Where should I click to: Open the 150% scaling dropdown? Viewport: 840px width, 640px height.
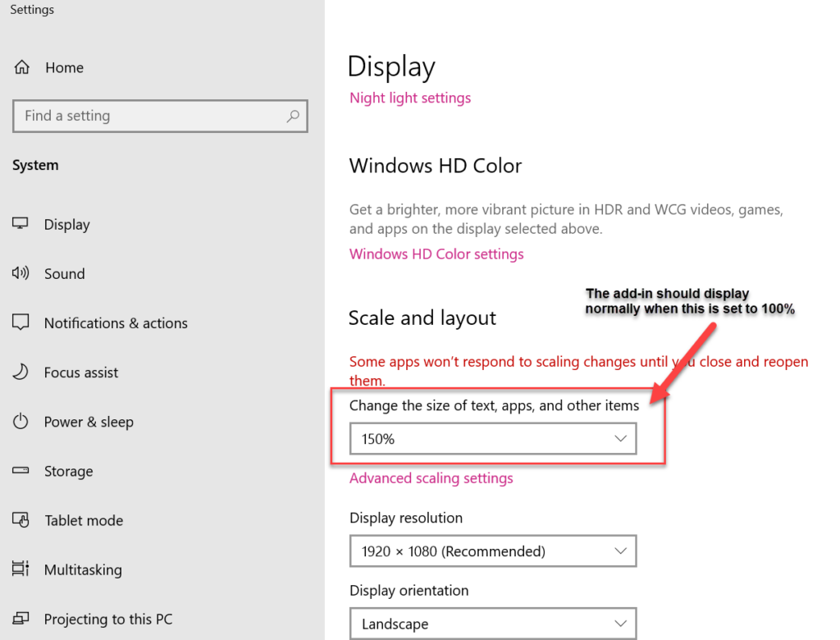pos(492,439)
